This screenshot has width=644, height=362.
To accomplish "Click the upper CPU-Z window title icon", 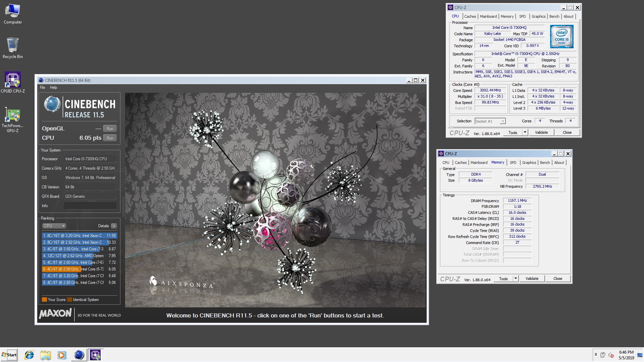I will (450, 7).
